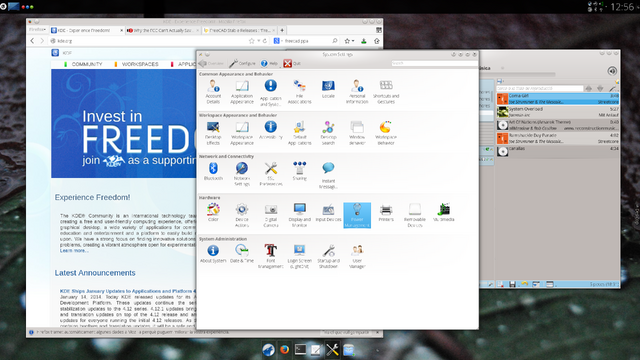Click the Firefox back arrow
This screenshot has height=360, width=640.
pyautogui.click(x=32, y=41)
